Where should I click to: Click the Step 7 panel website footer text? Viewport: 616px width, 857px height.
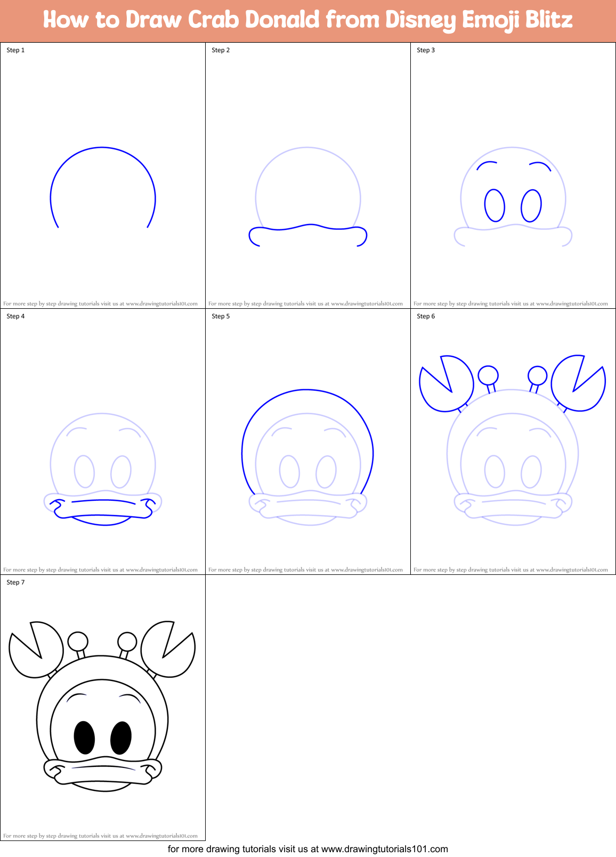(x=100, y=836)
